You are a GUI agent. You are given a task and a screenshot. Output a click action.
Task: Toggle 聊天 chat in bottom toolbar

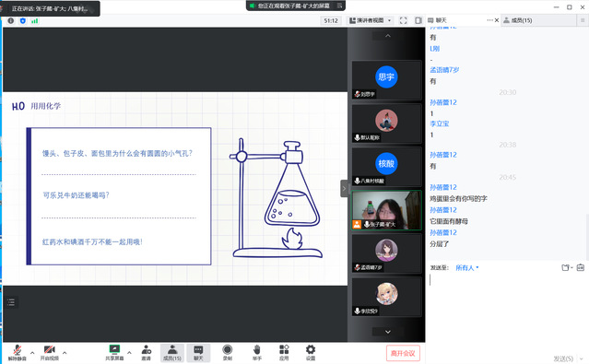198,352
